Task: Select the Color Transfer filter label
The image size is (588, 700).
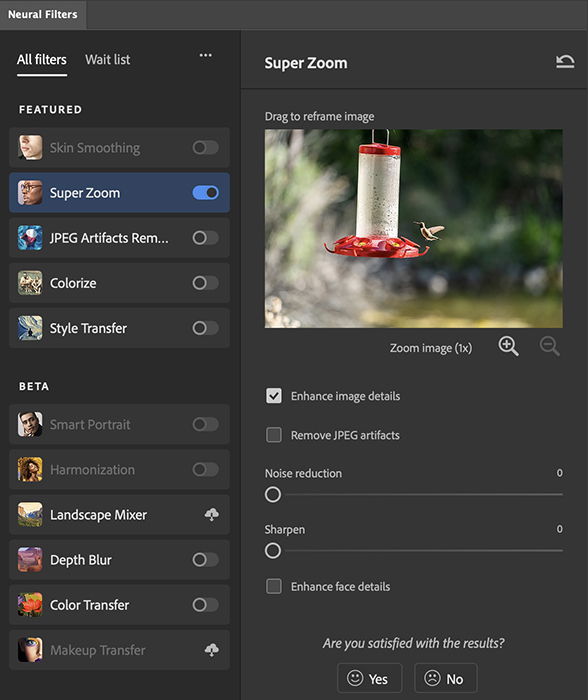Action: (x=89, y=605)
